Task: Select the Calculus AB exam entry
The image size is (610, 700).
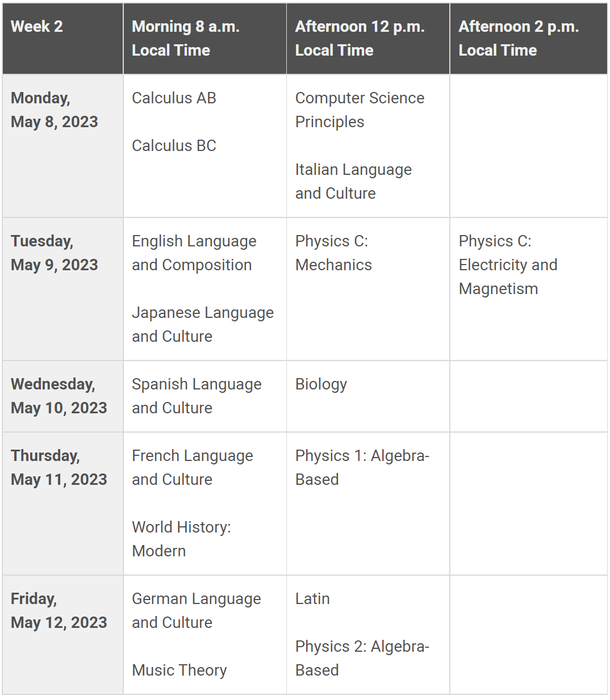Action: pyautogui.click(x=174, y=98)
